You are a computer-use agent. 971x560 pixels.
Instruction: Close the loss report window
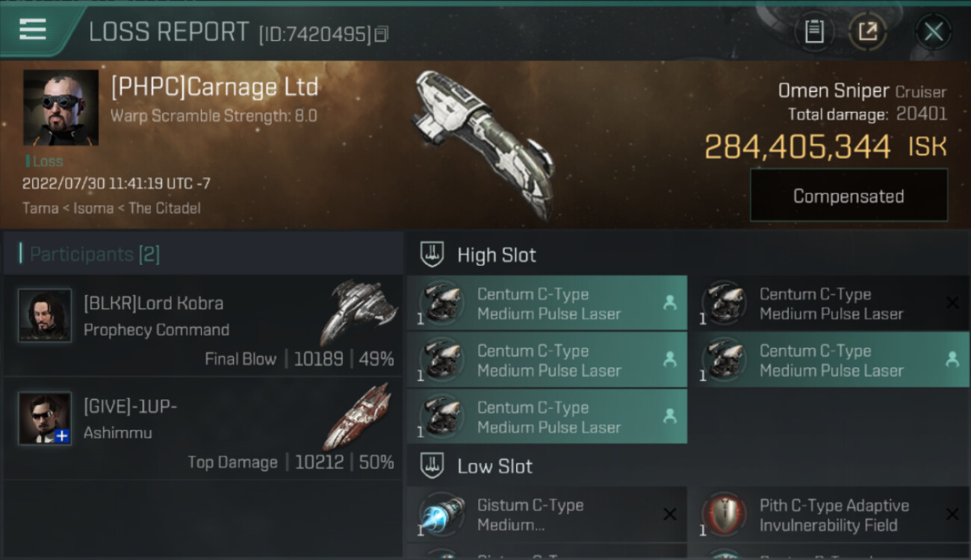[934, 31]
